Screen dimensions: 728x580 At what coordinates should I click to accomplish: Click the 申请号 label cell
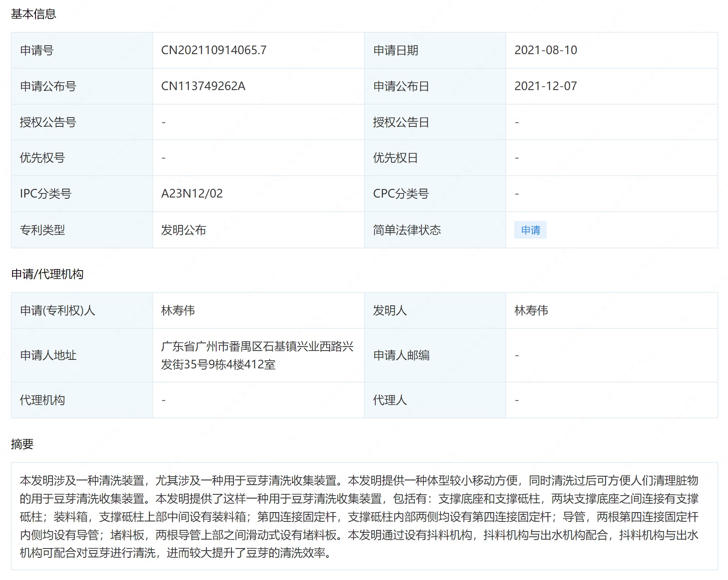tap(82, 50)
